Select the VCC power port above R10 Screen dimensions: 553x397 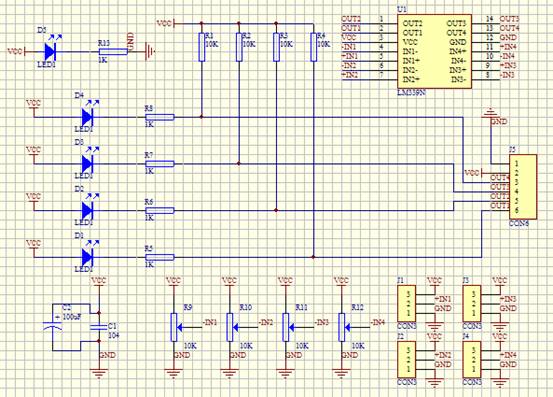(x=229, y=281)
